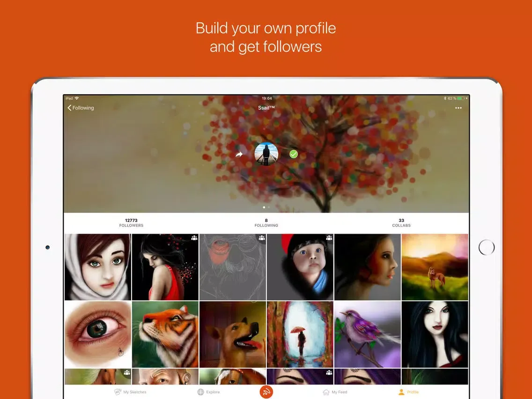Image resolution: width=532 pixels, height=399 pixels.
Task: Open the red umbrella forest painting
Action: 300,334
